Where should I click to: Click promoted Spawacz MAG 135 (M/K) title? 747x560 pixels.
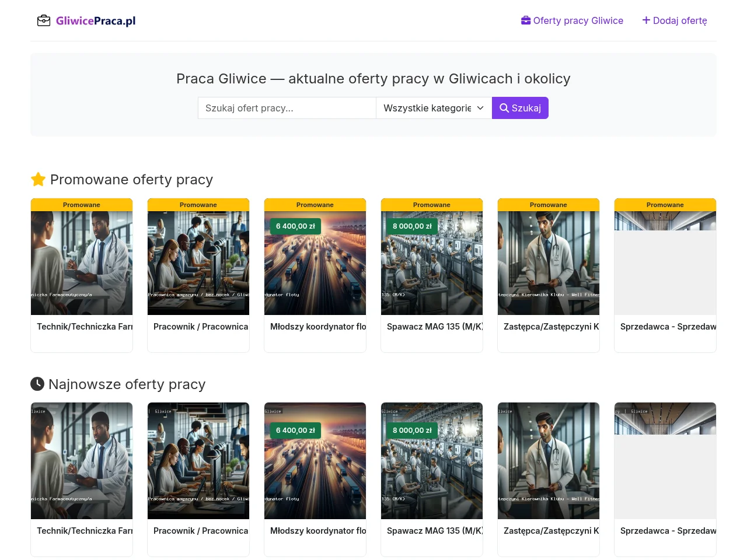(x=435, y=327)
